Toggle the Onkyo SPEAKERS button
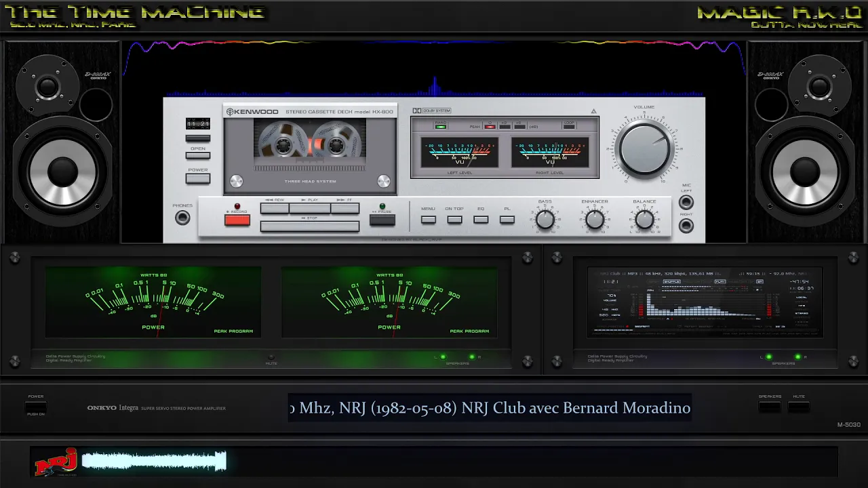 [770, 407]
